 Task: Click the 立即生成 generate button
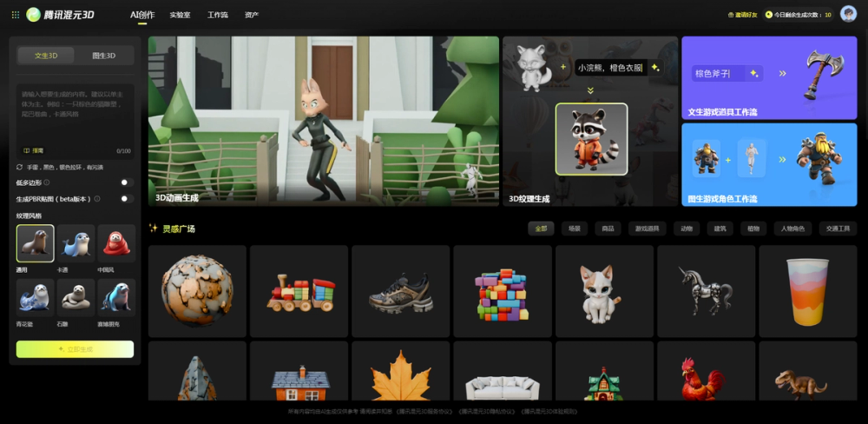tap(76, 349)
